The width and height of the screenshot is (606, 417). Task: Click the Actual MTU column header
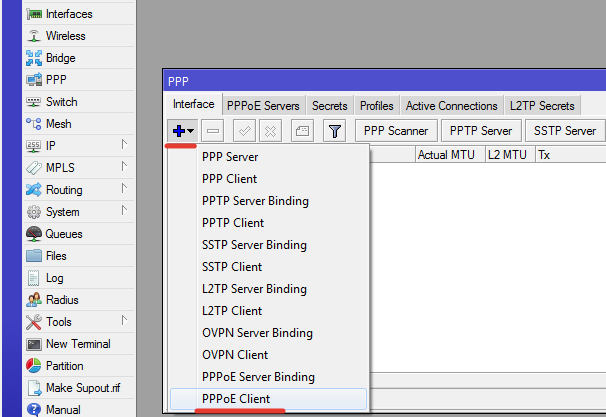click(450, 155)
